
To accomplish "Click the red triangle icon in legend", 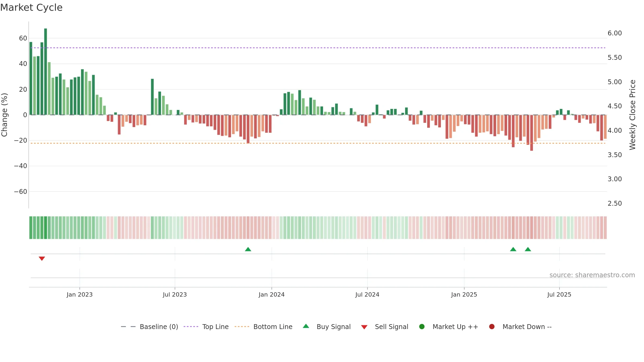I will click(364, 327).
